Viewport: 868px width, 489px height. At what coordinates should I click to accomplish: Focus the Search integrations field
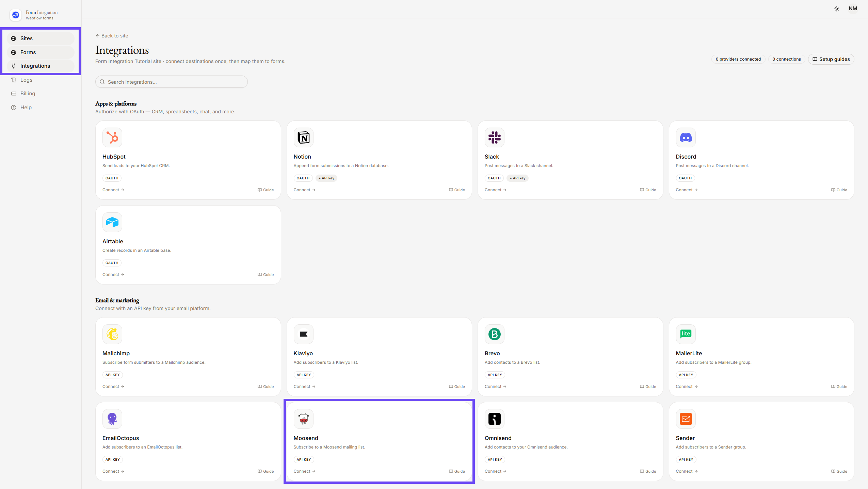(172, 82)
